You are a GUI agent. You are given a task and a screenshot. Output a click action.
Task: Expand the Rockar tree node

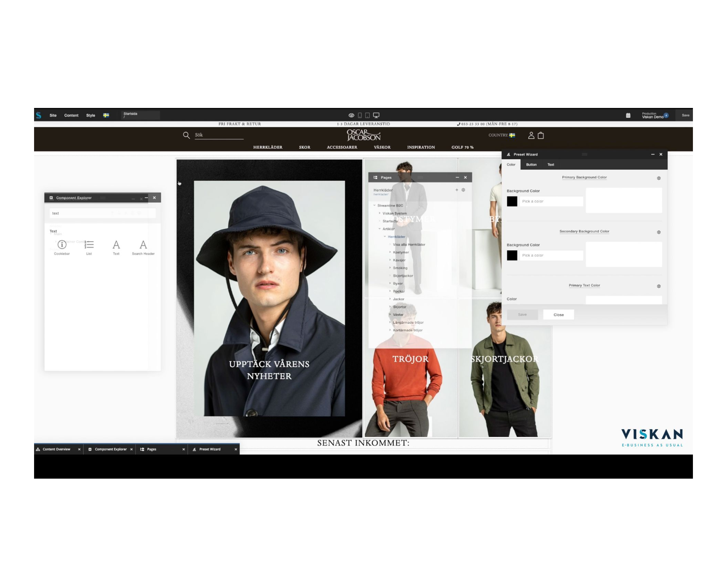pyautogui.click(x=390, y=292)
